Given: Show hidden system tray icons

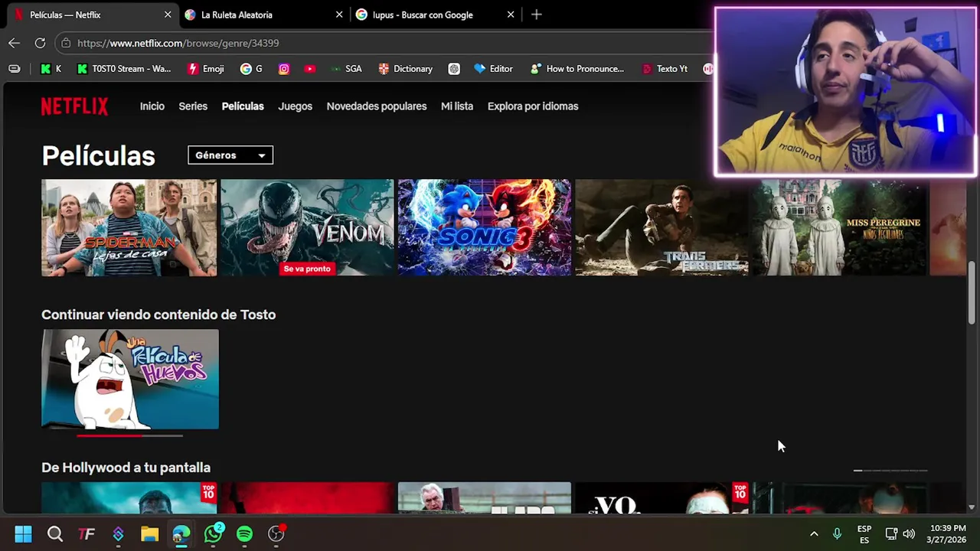Looking at the screenshot, I should 814,533.
